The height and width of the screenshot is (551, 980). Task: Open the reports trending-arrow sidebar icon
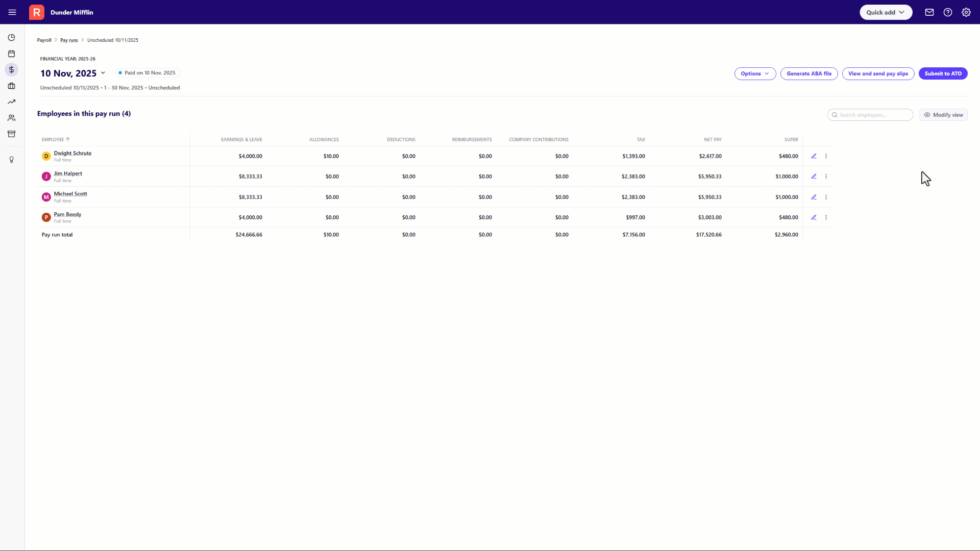click(11, 102)
